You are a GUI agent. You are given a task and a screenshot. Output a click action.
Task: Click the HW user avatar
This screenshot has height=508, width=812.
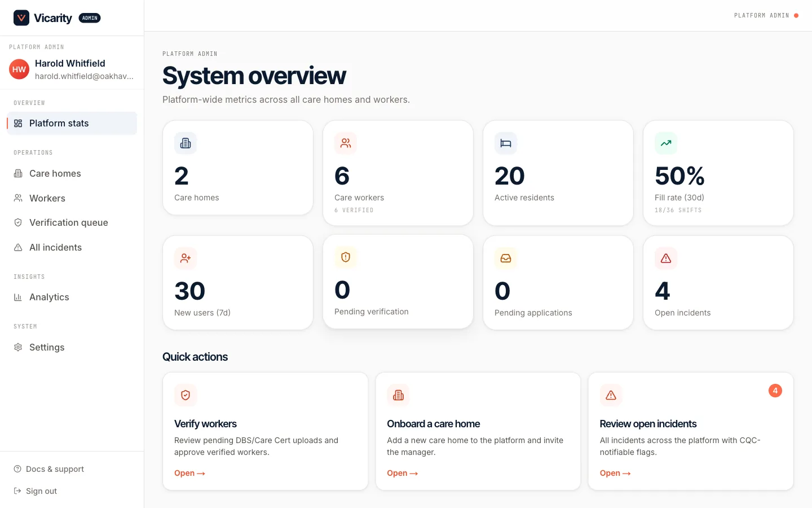19,69
